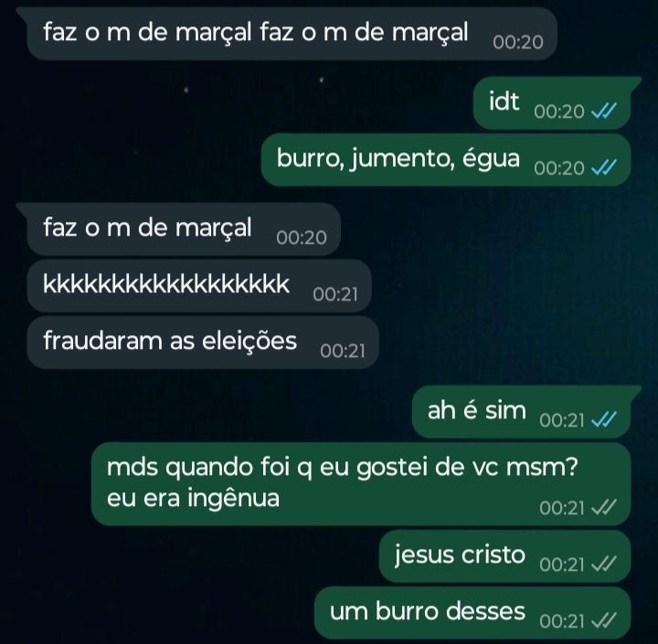Select the 'kkkkkkkkkkkkkkkk' laughing message
Screen dimensions: 658x644
(x=199, y=286)
